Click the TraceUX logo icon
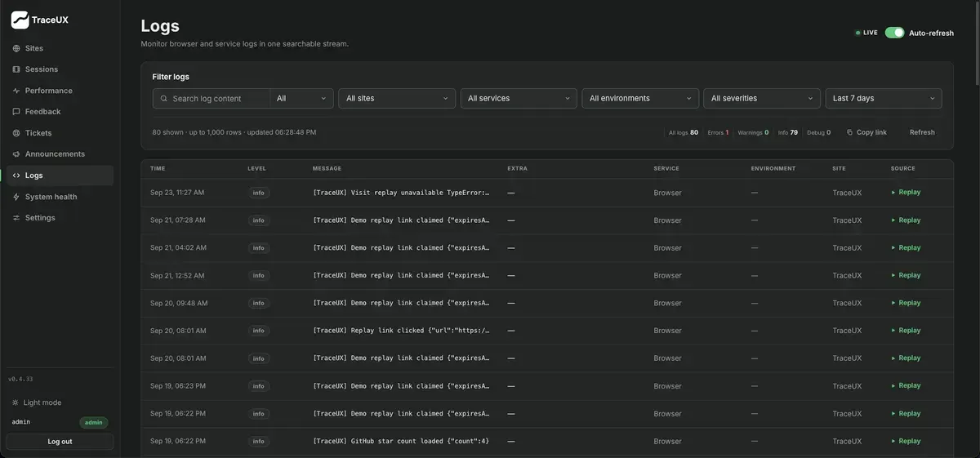This screenshot has width=980, height=458. coord(20,20)
